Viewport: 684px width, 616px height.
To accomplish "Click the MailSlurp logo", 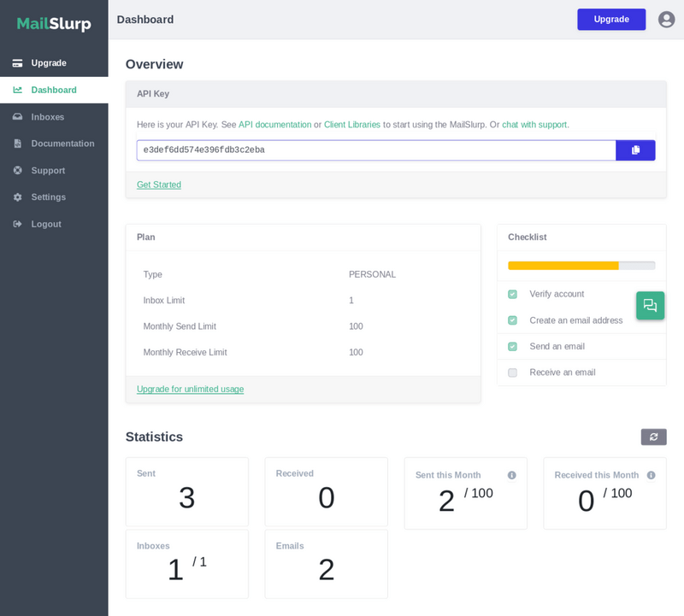I will [x=54, y=24].
